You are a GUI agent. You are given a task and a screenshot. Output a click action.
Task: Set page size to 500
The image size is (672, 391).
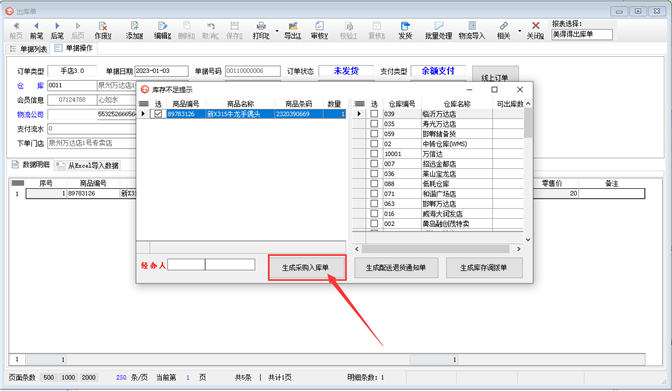pos(49,377)
